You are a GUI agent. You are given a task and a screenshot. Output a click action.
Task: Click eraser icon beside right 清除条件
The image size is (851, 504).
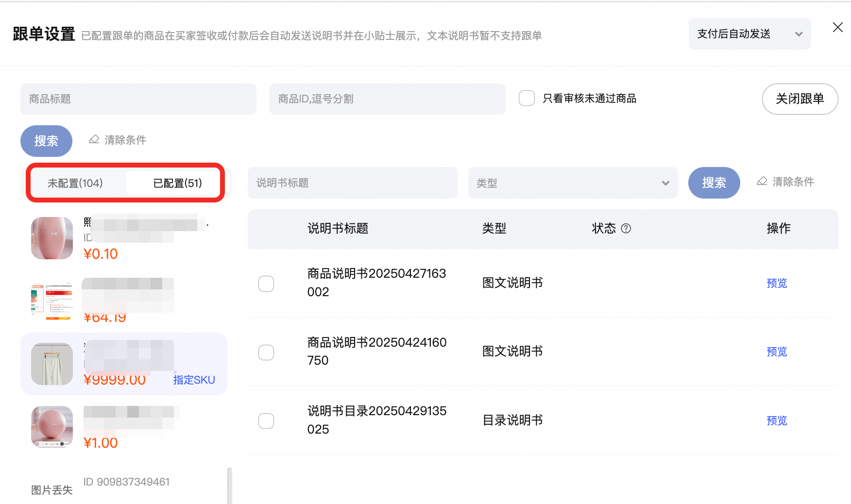click(x=762, y=182)
